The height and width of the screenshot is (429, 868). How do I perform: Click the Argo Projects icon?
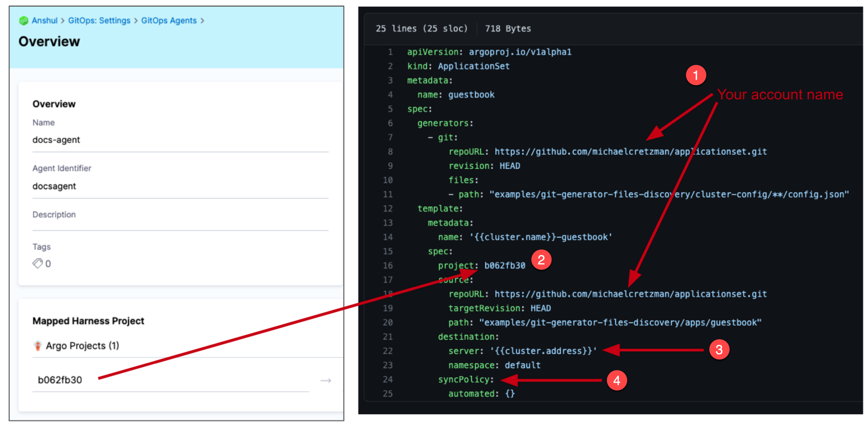(38, 345)
